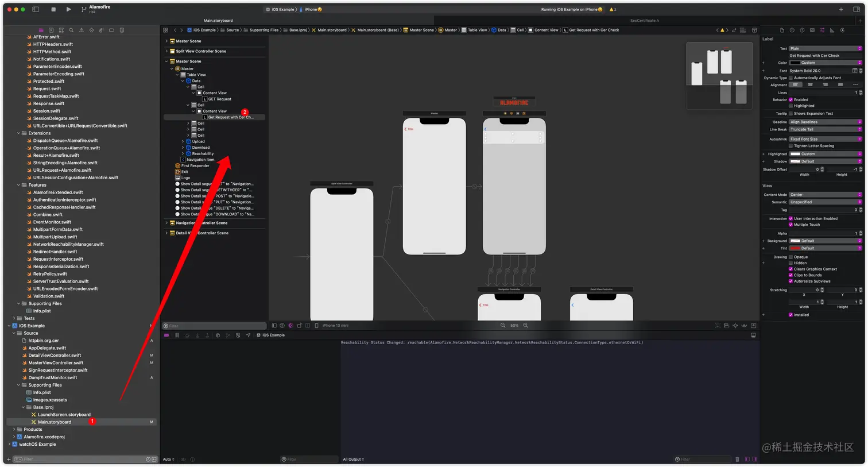
Task: Open the source control navigator icon
Action: point(51,30)
